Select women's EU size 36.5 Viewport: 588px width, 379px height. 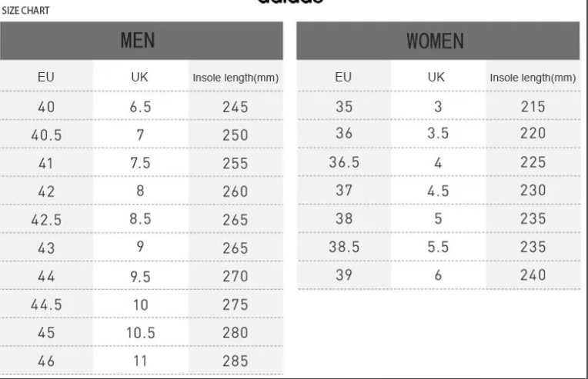(x=344, y=162)
